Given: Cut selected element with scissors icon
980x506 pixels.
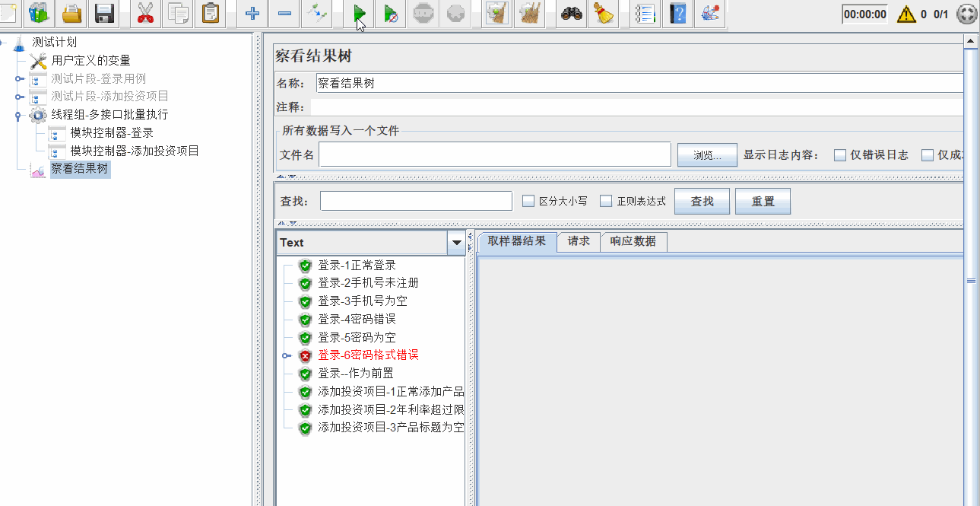Looking at the screenshot, I should [144, 13].
